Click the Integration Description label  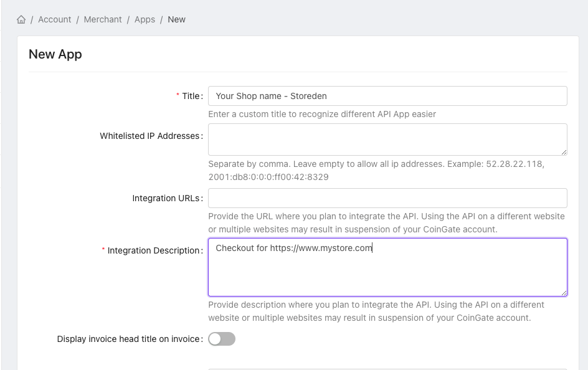(154, 250)
